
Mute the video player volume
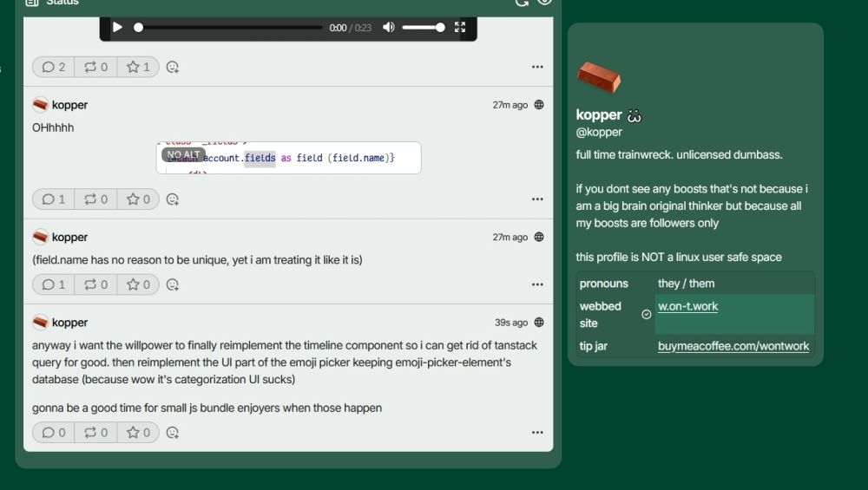coord(389,27)
